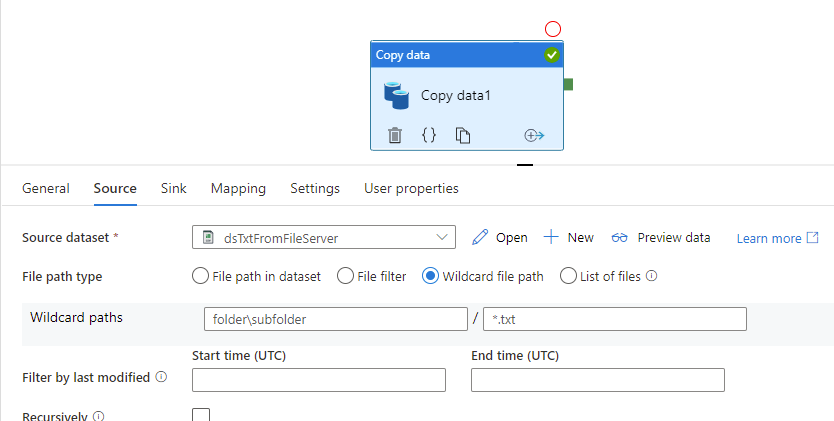Click the info icon beside Filter by last modified
This screenshot has width=834, height=421.
(161, 377)
